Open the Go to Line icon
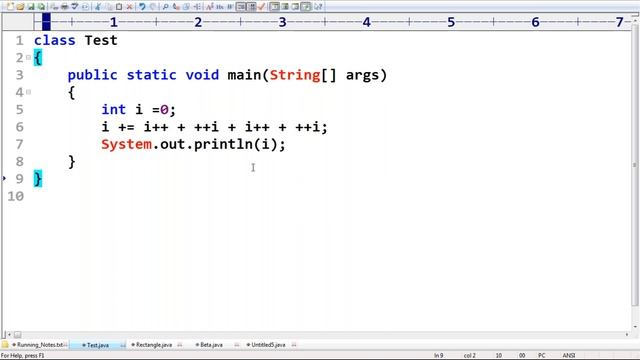Screen dimensions: 640x360 click(197, 7)
